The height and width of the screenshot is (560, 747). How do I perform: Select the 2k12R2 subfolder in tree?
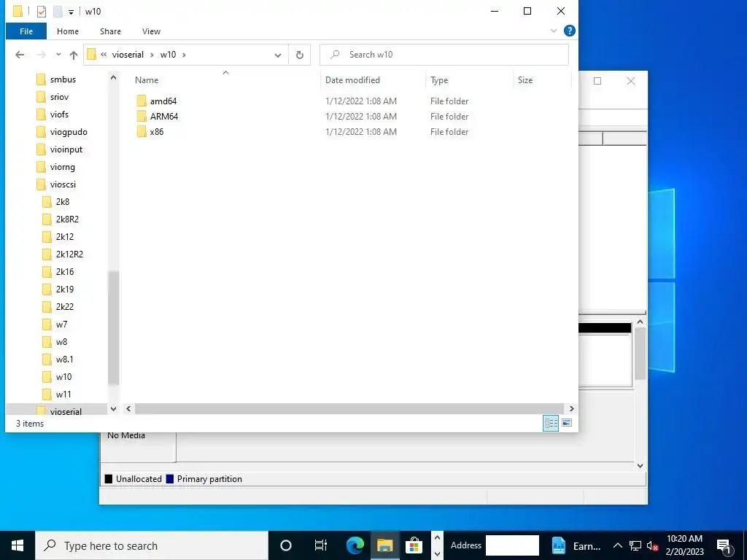pos(69,254)
